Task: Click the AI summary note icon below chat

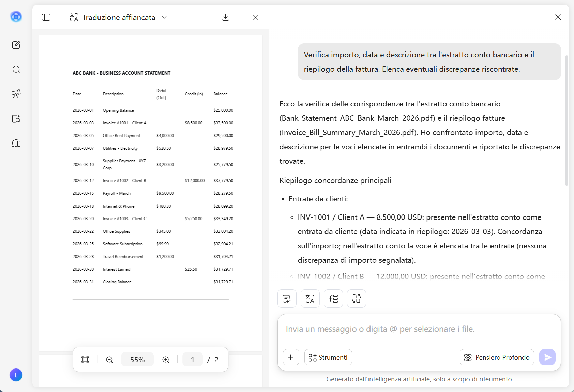Action: click(x=287, y=299)
